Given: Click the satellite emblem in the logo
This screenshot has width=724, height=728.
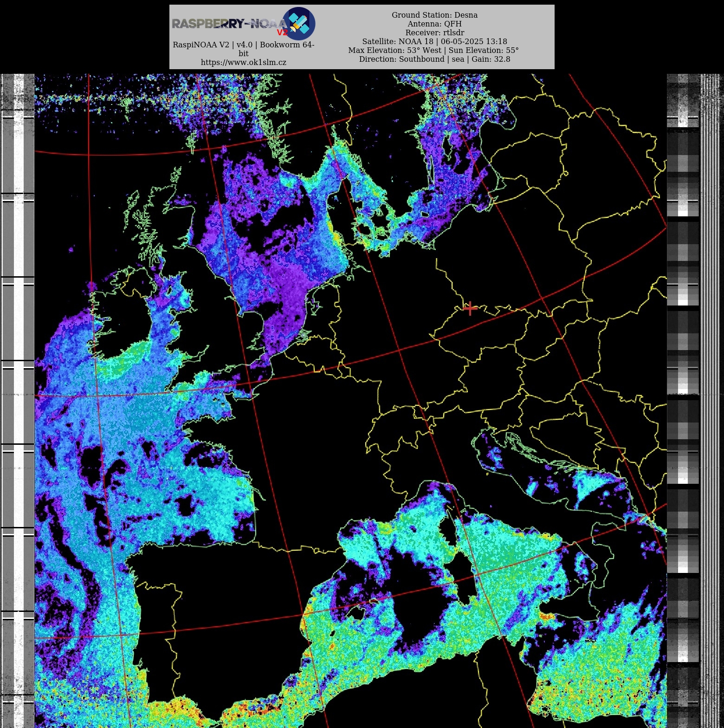Looking at the screenshot, I should pyautogui.click(x=299, y=23).
